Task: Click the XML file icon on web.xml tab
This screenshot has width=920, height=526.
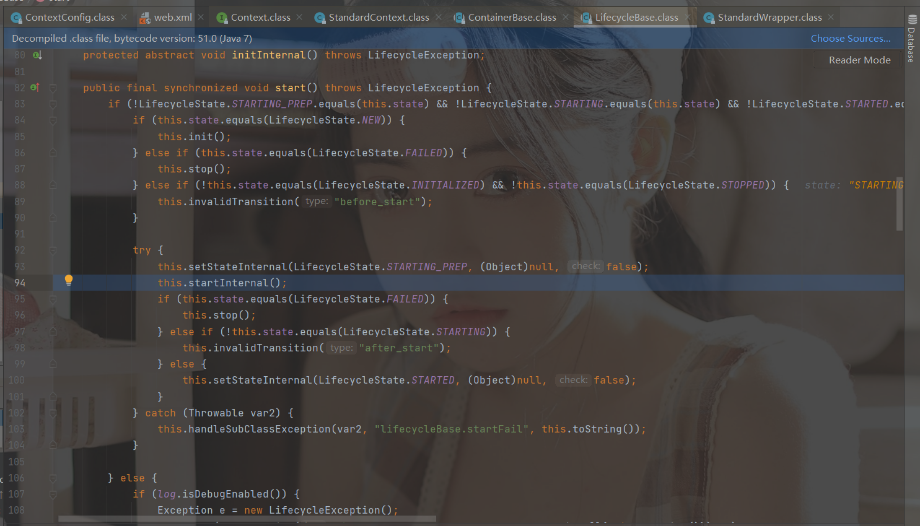Action: pyautogui.click(x=144, y=18)
